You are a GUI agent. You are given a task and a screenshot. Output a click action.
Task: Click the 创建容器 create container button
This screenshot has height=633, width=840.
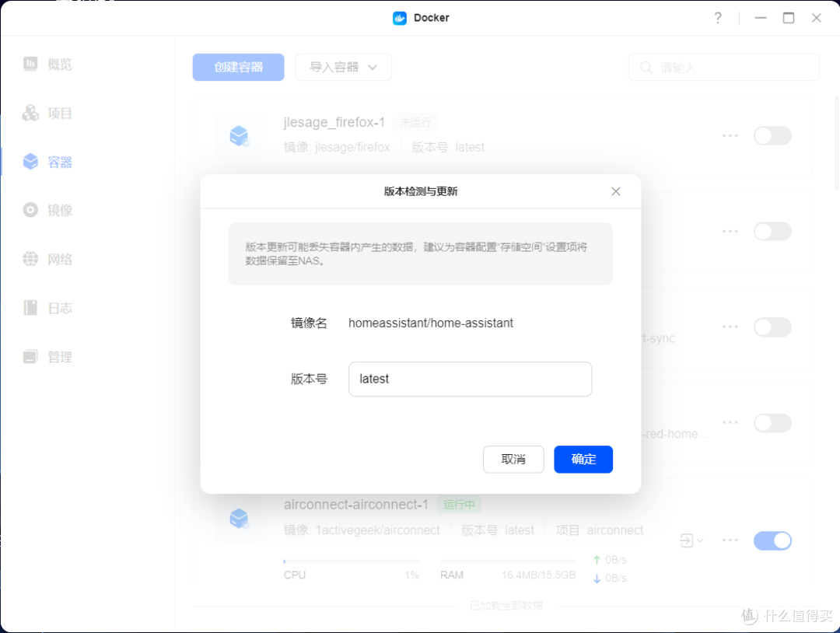pyautogui.click(x=239, y=67)
